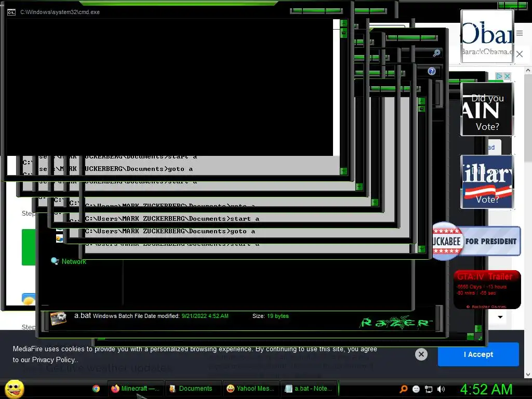Click front cmd window scroll up arrow
The width and height of the screenshot is (532, 399).
coord(344,23)
